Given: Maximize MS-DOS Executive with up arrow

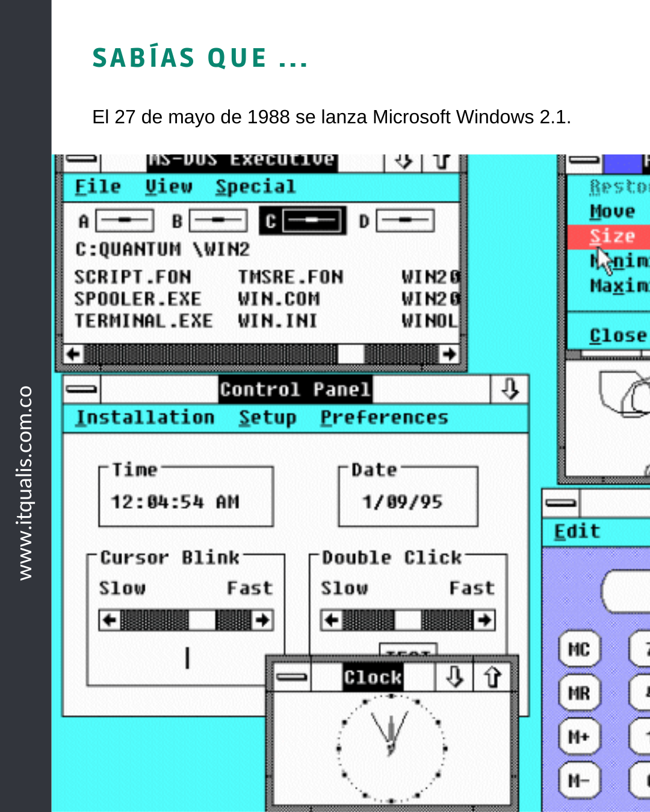Looking at the screenshot, I should pos(442,161).
